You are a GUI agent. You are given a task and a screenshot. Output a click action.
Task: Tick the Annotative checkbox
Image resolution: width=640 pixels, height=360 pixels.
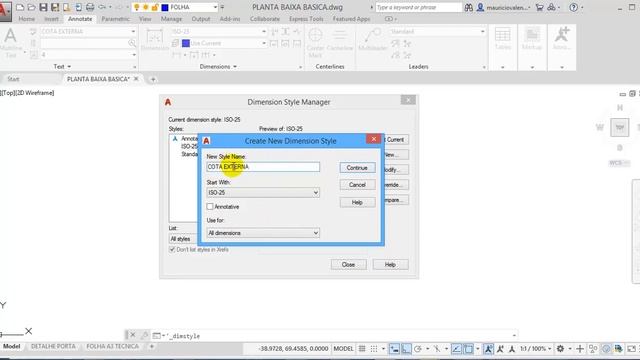210,207
